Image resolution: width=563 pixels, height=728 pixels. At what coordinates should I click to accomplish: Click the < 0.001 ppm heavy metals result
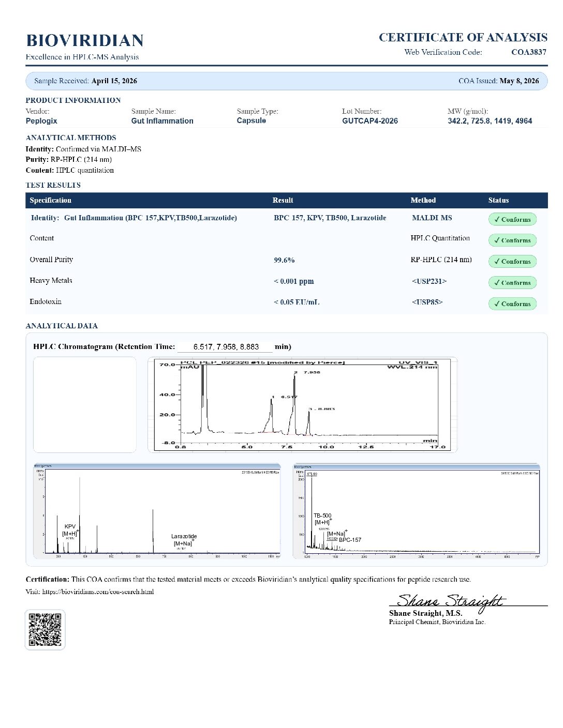tap(294, 281)
